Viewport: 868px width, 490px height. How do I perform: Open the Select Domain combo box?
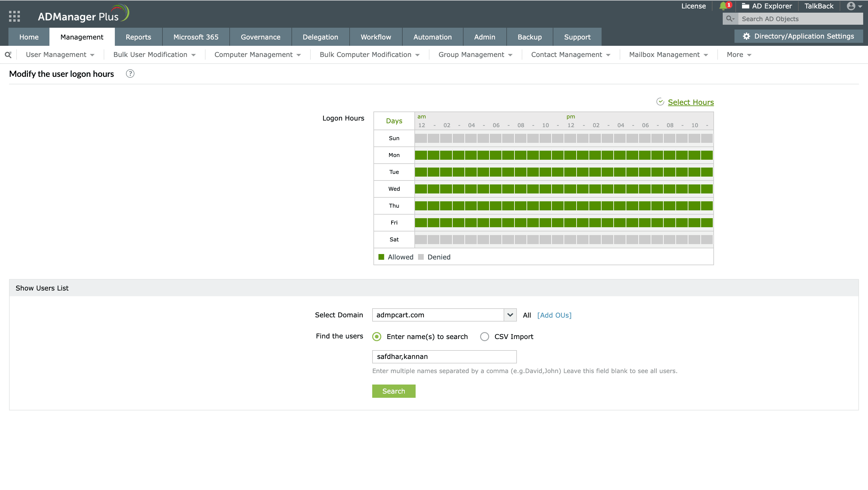click(x=444, y=315)
